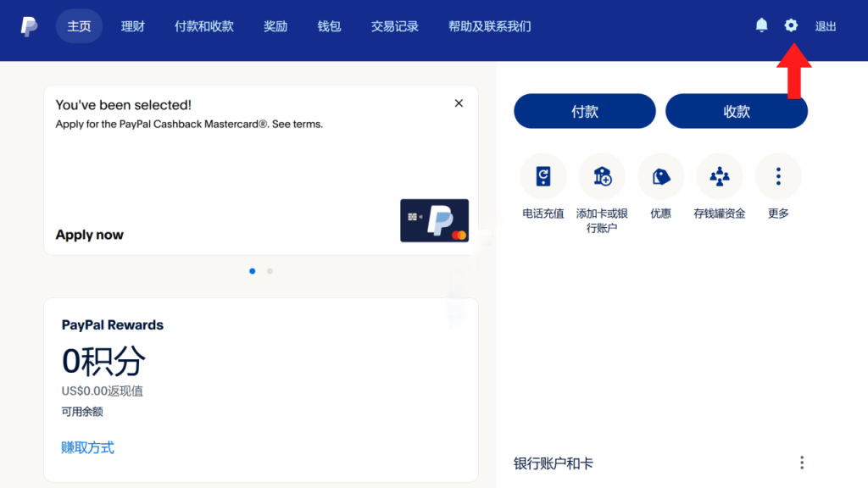Image resolution: width=868 pixels, height=488 pixels.
Task: Dismiss the You've been selected banner
Action: click(x=459, y=103)
